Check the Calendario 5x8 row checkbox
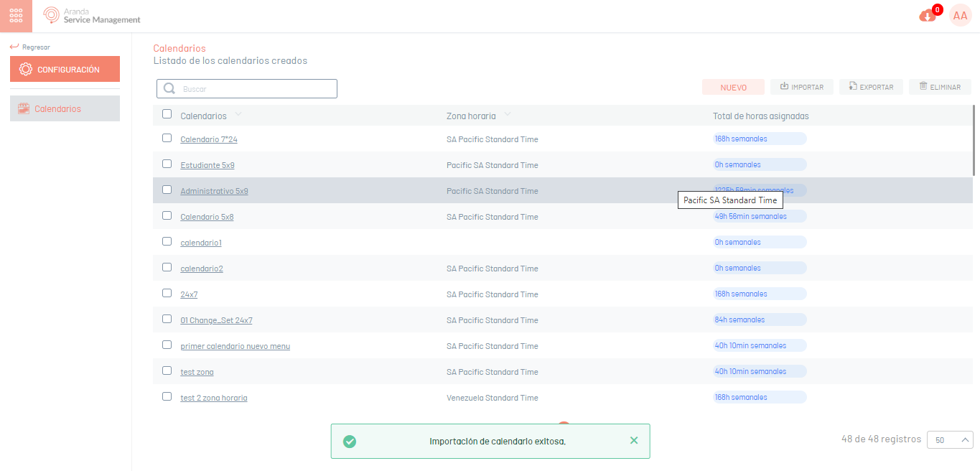The height and width of the screenshot is (471, 980). pos(167,215)
